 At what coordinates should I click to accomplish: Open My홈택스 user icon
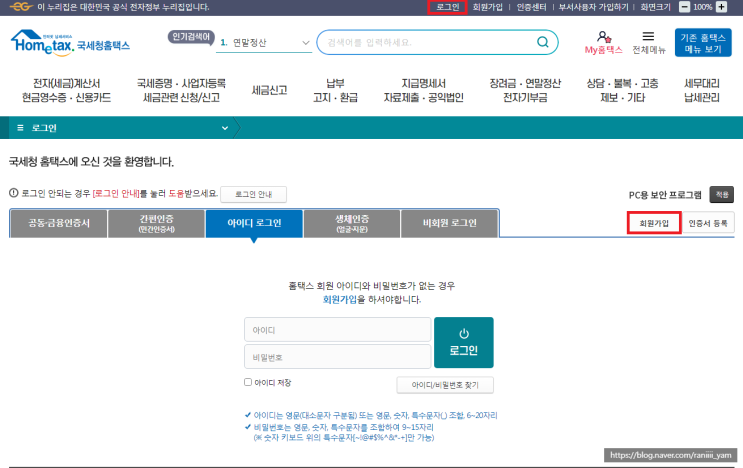point(603,37)
